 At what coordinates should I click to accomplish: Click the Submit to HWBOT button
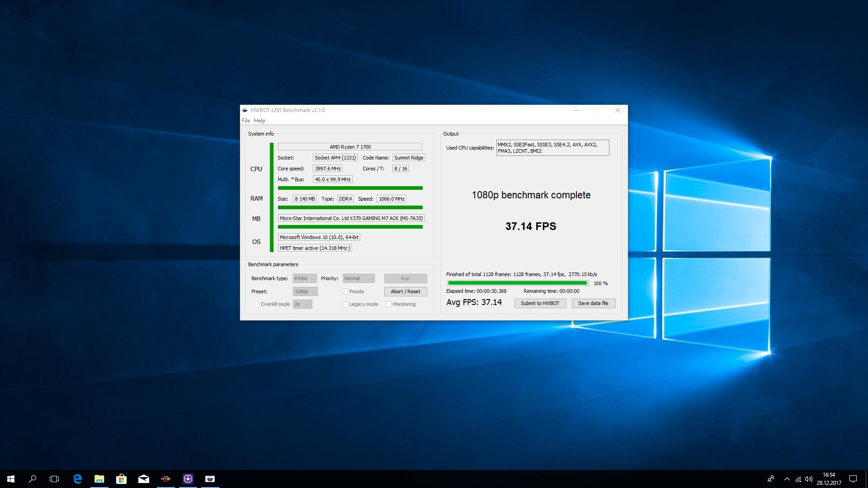tap(540, 303)
